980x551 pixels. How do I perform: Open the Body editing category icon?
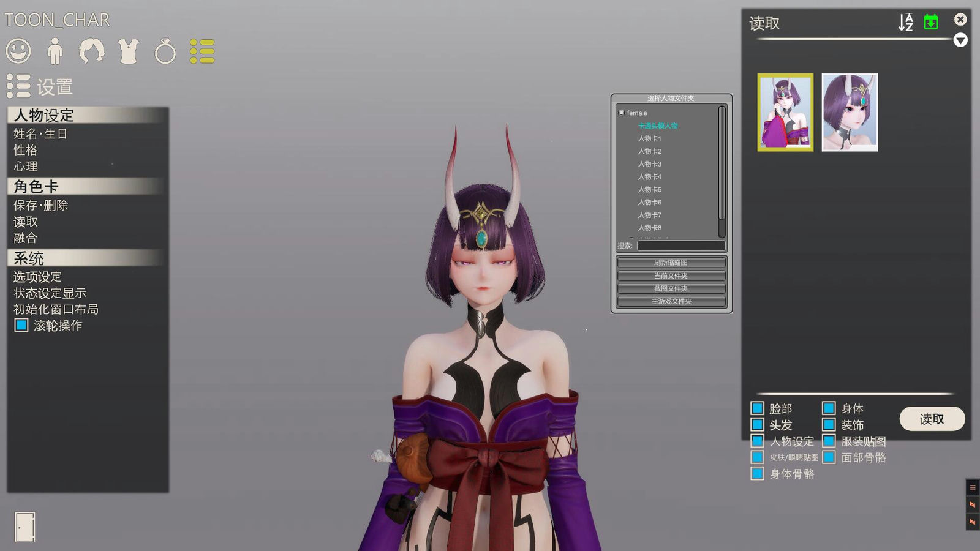(x=55, y=51)
